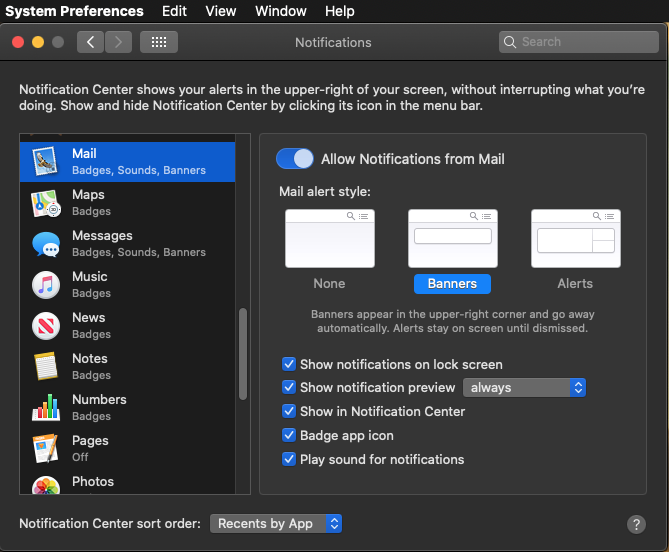Click the close window red button
This screenshot has width=669, height=552.
(x=18, y=42)
